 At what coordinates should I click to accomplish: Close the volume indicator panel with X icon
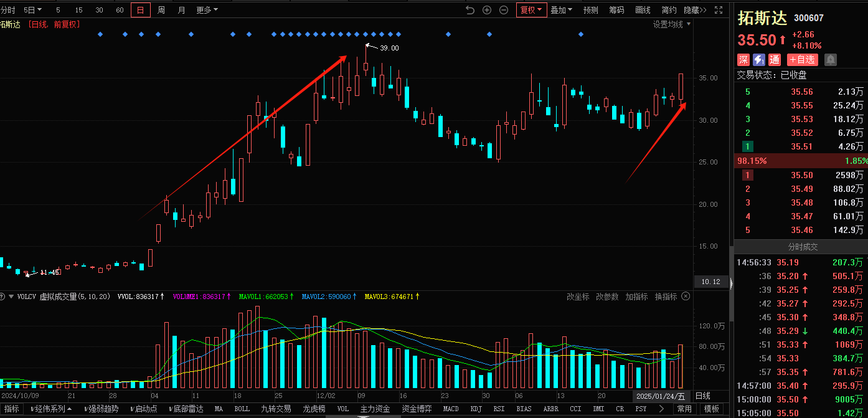coord(686,297)
